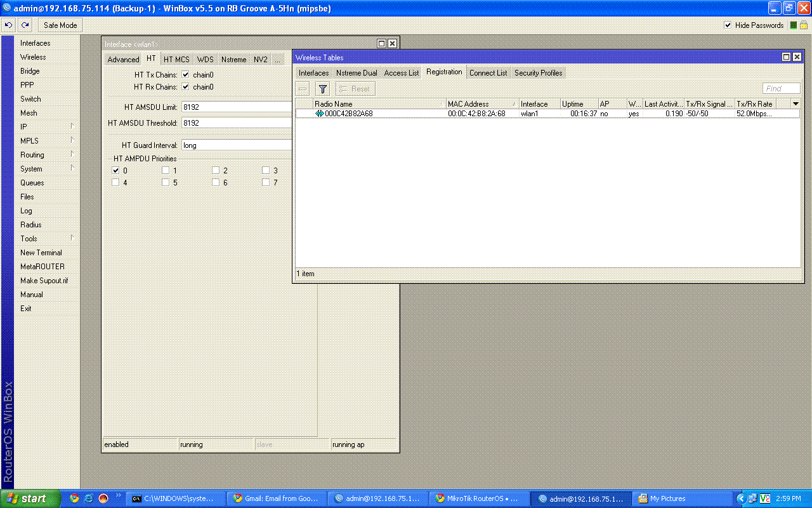This screenshot has width=812, height=508.
Task: Open the My Pictures taskbar window
Action: click(x=681, y=498)
